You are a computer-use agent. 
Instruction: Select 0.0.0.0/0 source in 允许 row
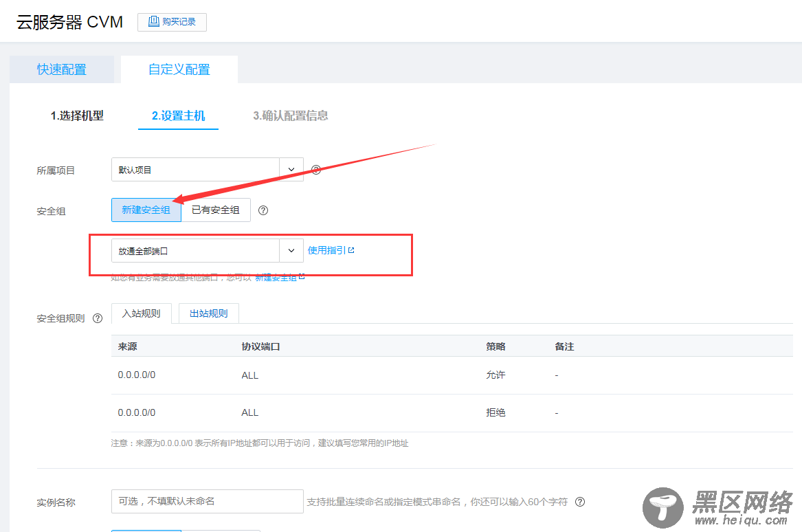click(137, 375)
